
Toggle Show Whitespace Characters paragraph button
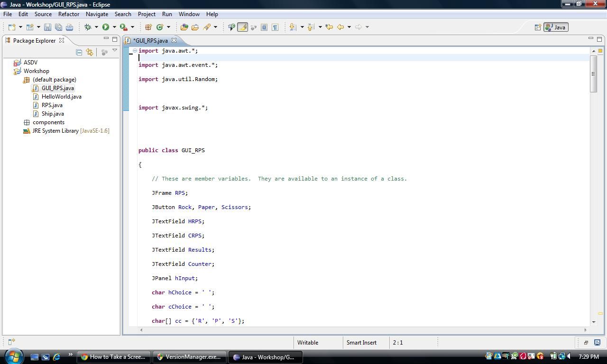click(275, 27)
